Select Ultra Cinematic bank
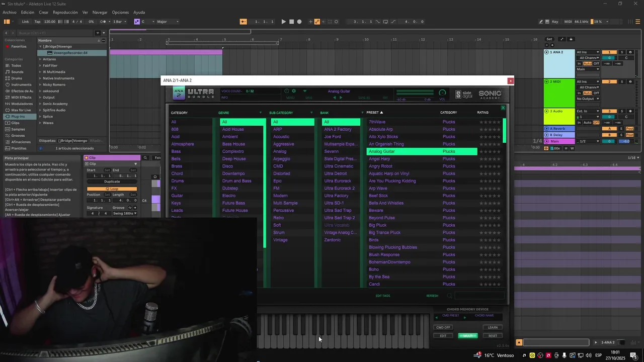 [x=339, y=166]
